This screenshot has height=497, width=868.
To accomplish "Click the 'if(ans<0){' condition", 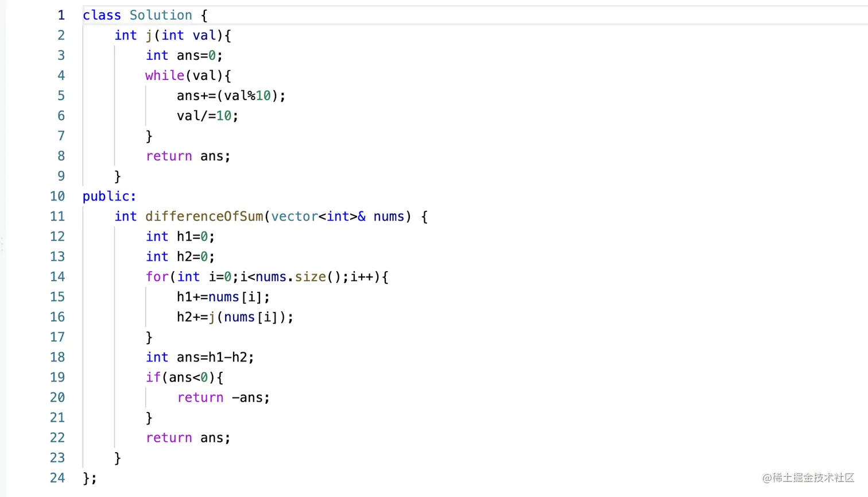I will click(x=184, y=377).
